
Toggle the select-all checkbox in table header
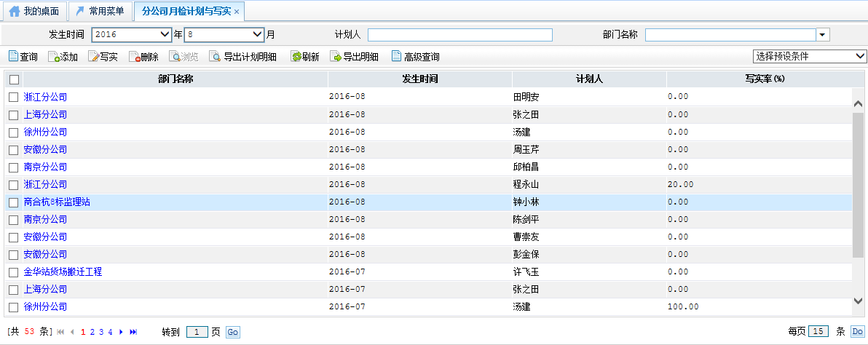[x=14, y=79]
